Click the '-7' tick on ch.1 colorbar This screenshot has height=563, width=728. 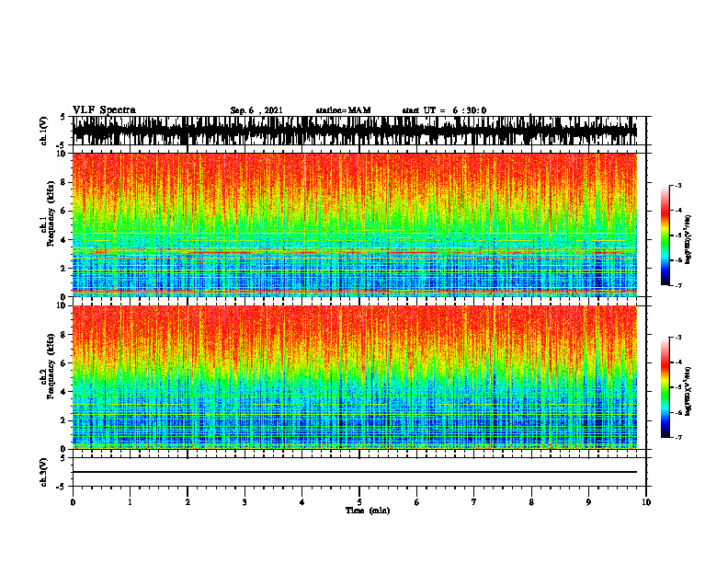(677, 285)
